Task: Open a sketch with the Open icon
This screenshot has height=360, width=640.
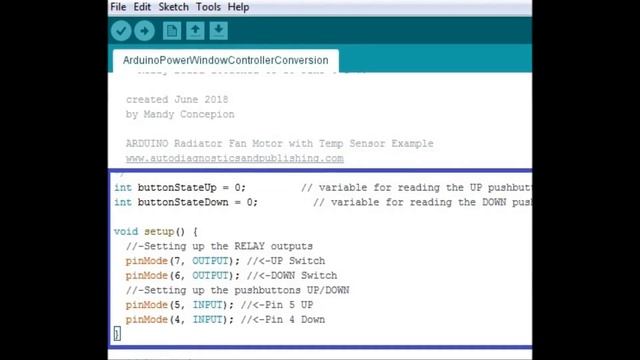Action: (x=195, y=31)
